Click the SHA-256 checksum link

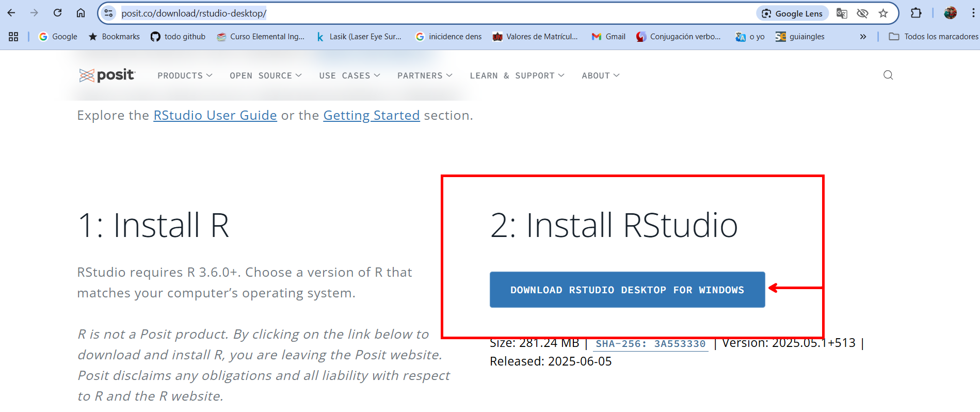click(x=650, y=344)
